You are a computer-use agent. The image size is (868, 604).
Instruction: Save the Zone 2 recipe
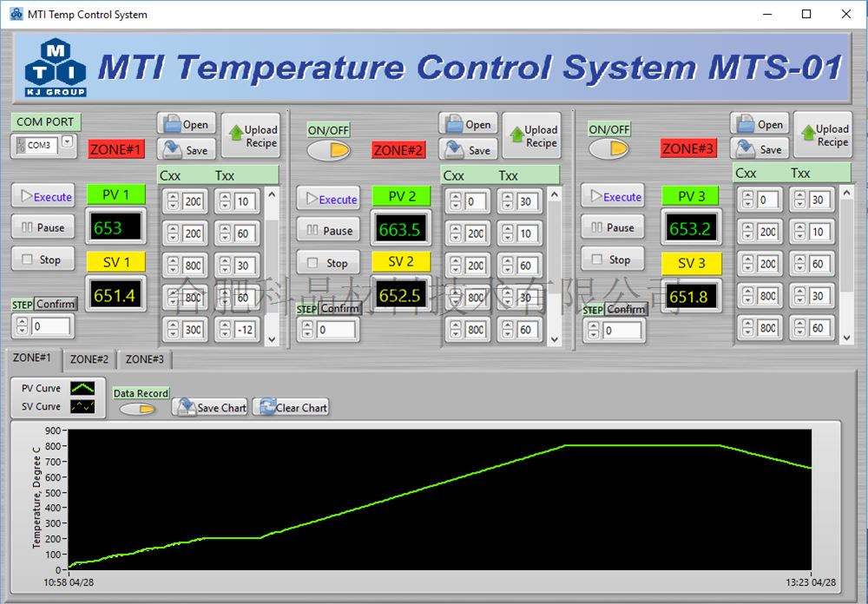pyautogui.click(x=468, y=149)
